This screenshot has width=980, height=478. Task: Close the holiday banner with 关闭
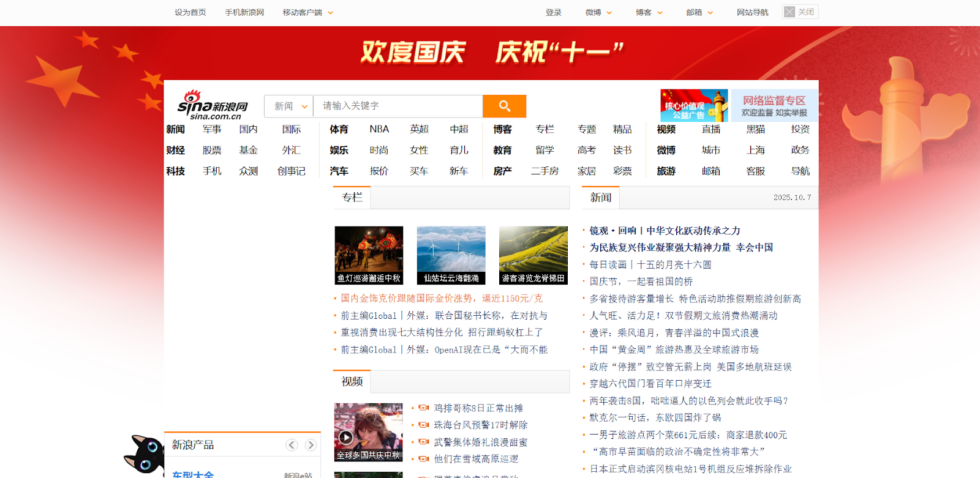click(x=800, y=12)
